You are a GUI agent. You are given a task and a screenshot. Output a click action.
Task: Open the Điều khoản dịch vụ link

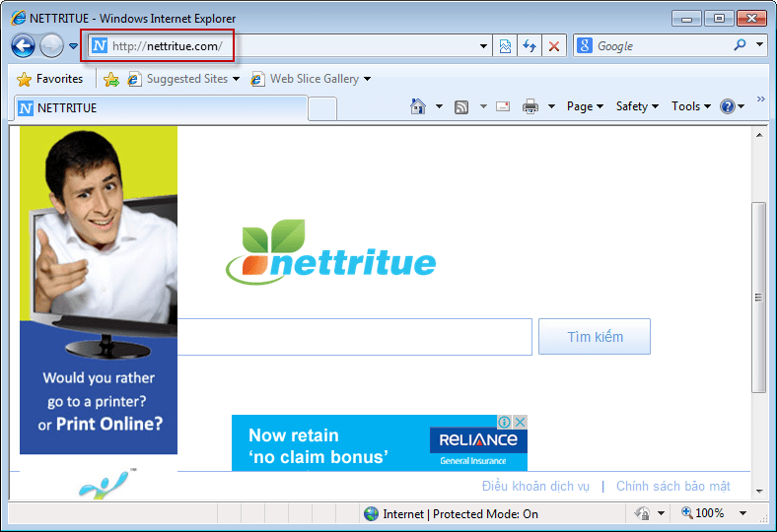point(535,487)
